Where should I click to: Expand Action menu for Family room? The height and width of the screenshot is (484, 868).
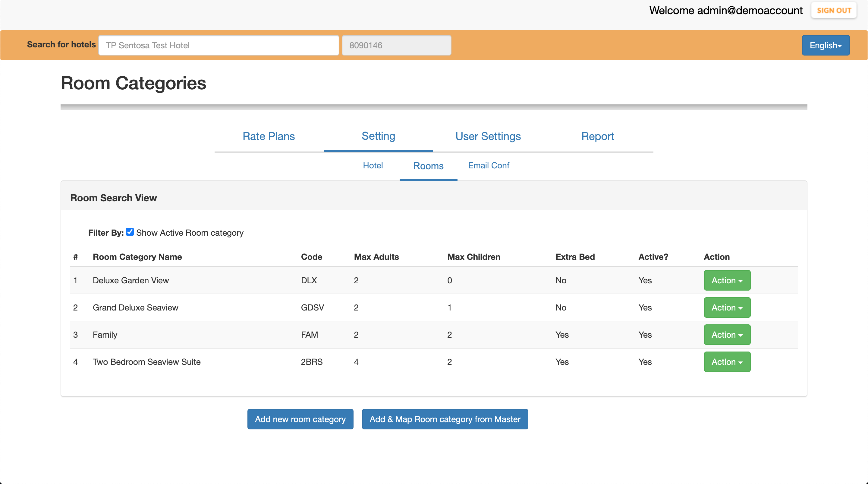point(727,335)
